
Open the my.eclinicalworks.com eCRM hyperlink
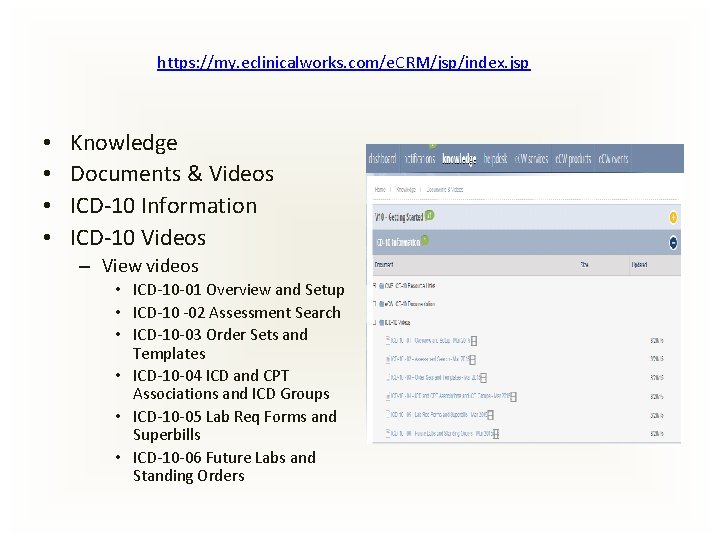click(343, 62)
